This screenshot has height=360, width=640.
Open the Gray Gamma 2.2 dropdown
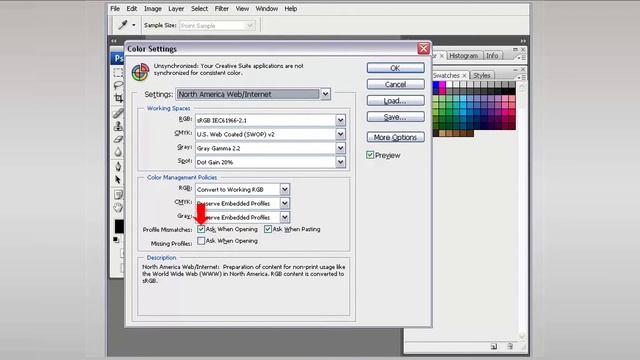[340, 148]
